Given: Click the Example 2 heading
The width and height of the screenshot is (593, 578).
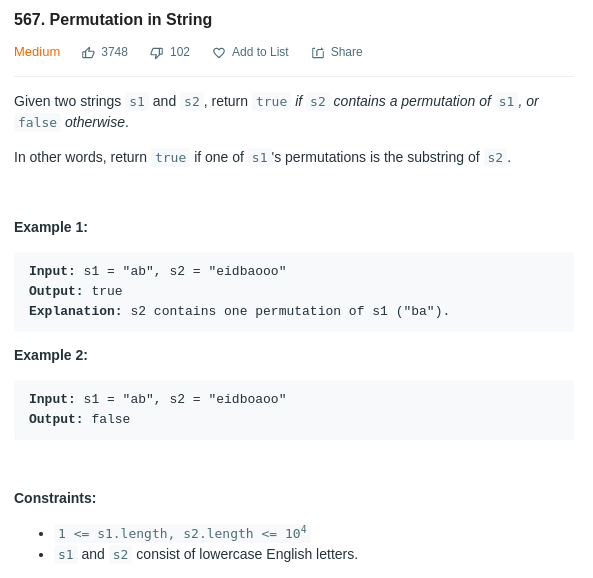Looking at the screenshot, I should tap(51, 355).
